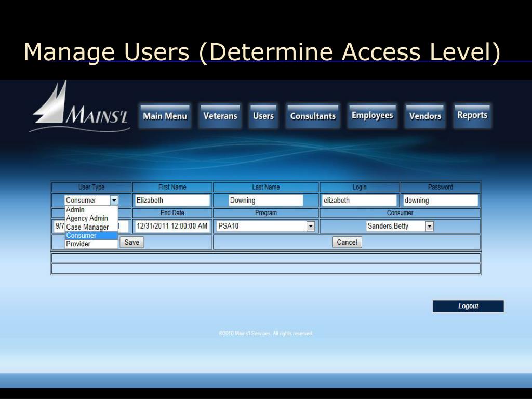Image resolution: width=532 pixels, height=399 pixels.
Task: Open the Main Menu navigation button
Action: point(165,116)
